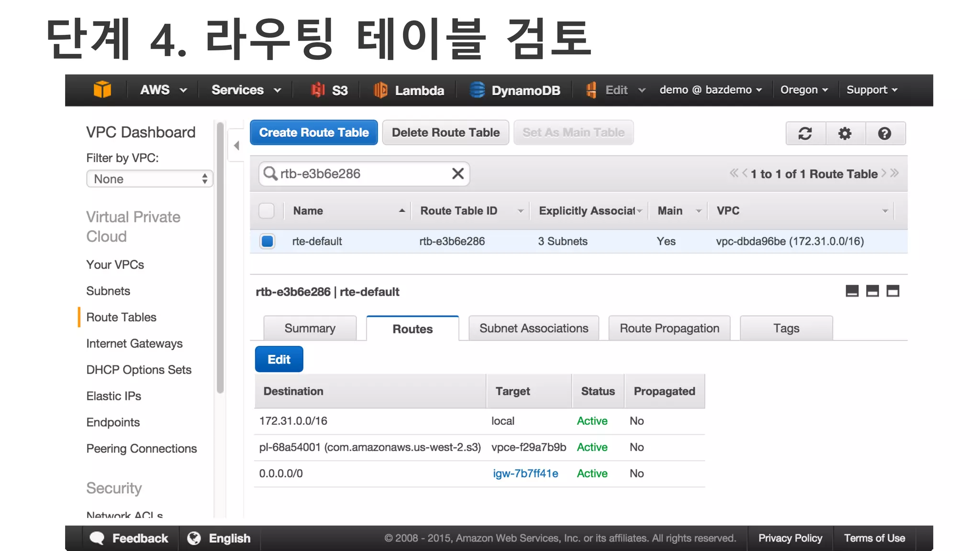Open the help question mark icon
The image size is (980, 551).
[x=885, y=133]
